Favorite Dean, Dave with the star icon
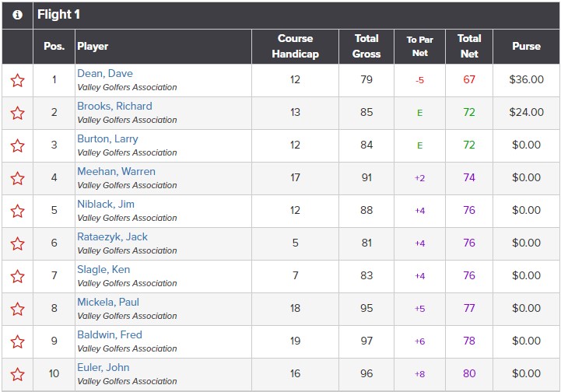 pos(17,80)
